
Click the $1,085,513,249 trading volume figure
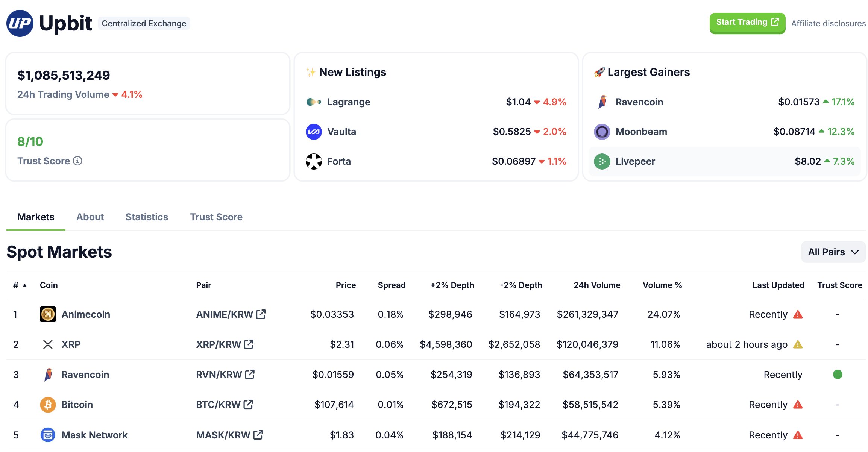(x=64, y=75)
